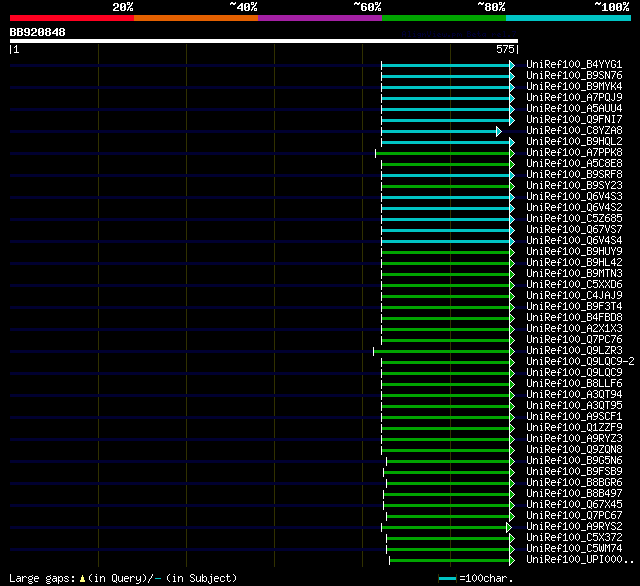The image size is (640, 586).
Task: Click the UniRef100_B9MTN3 label
Action: pos(574,274)
